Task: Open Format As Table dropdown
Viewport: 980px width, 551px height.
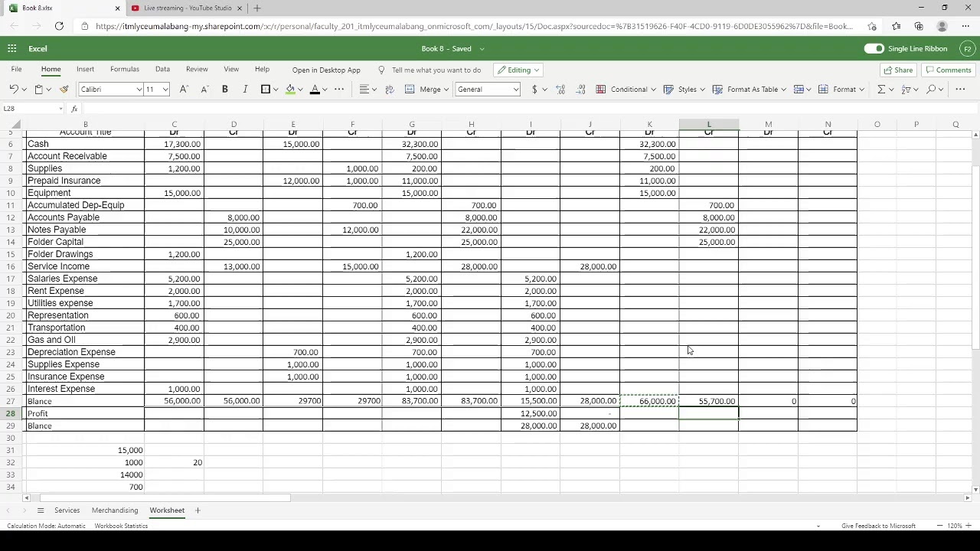Action: pyautogui.click(x=750, y=90)
